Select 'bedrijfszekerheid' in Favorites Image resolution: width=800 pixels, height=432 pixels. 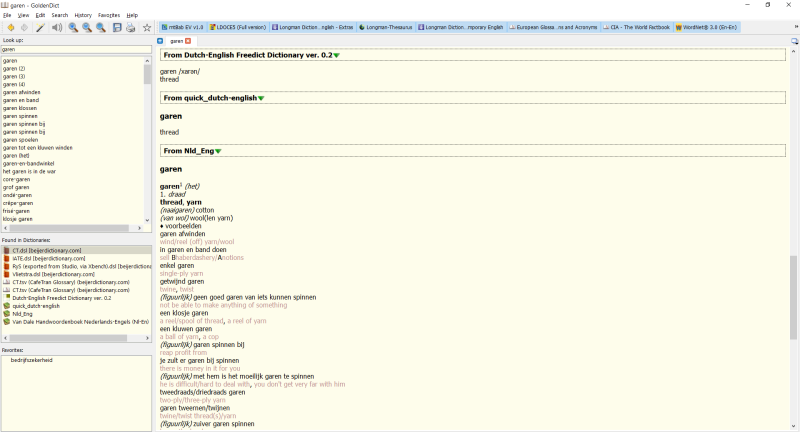[32, 360]
